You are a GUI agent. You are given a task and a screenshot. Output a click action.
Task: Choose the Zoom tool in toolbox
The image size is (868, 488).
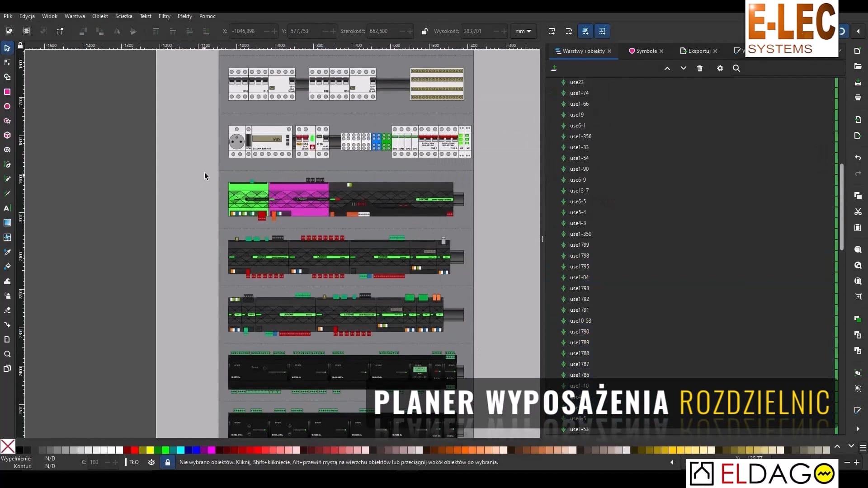7,354
